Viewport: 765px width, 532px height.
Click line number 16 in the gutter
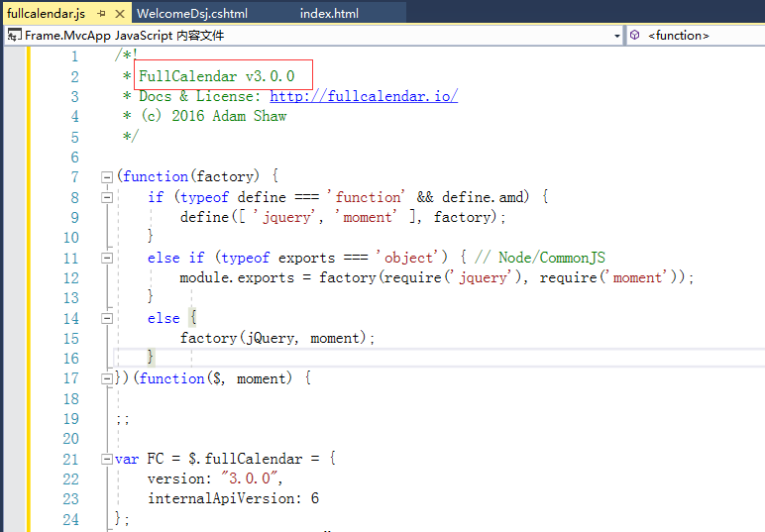[70, 359]
